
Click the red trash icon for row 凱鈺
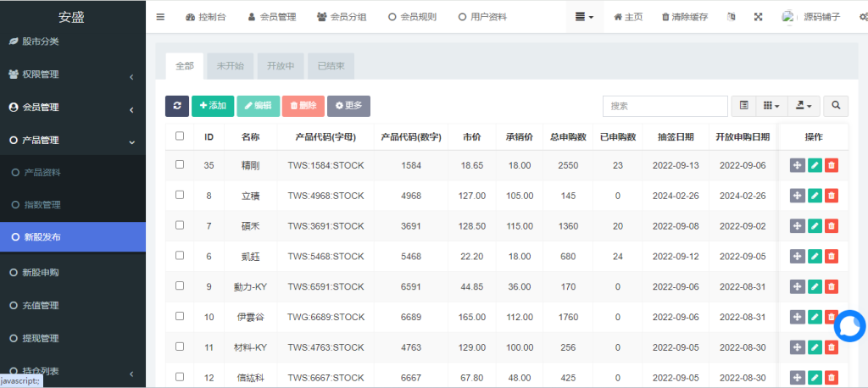832,257
